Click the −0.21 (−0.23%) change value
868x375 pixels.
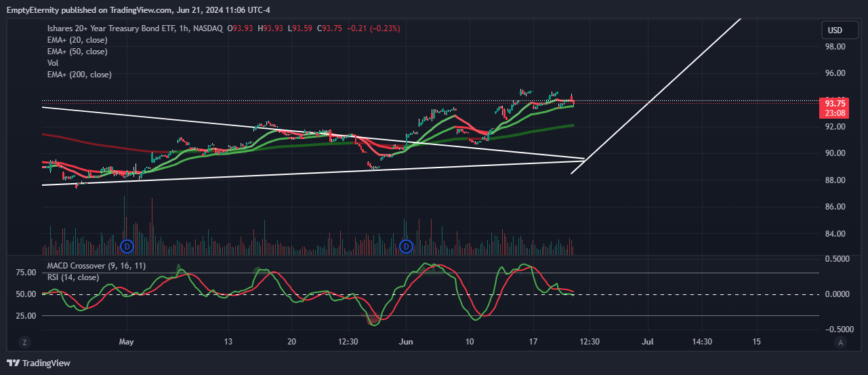point(373,28)
